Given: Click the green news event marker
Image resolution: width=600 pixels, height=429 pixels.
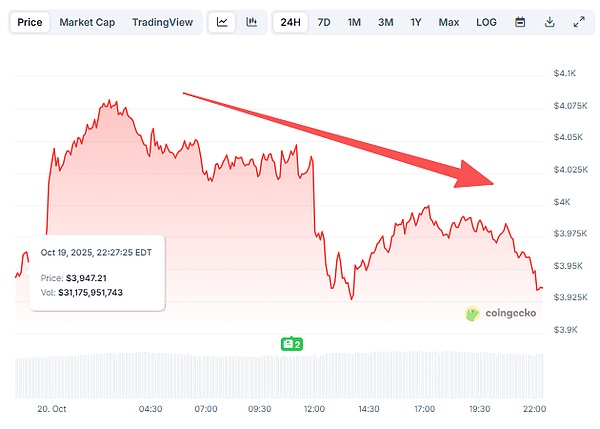Looking at the screenshot, I should click(291, 343).
